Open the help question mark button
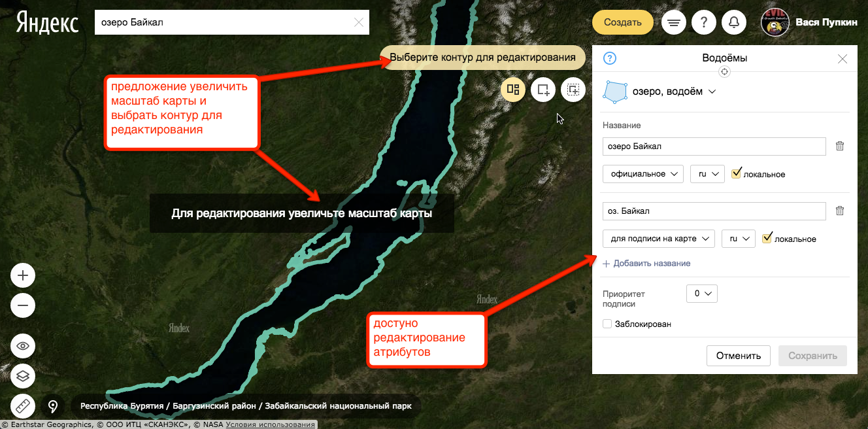The width and height of the screenshot is (868, 429). pyautogui.click(x=704, y=23)
